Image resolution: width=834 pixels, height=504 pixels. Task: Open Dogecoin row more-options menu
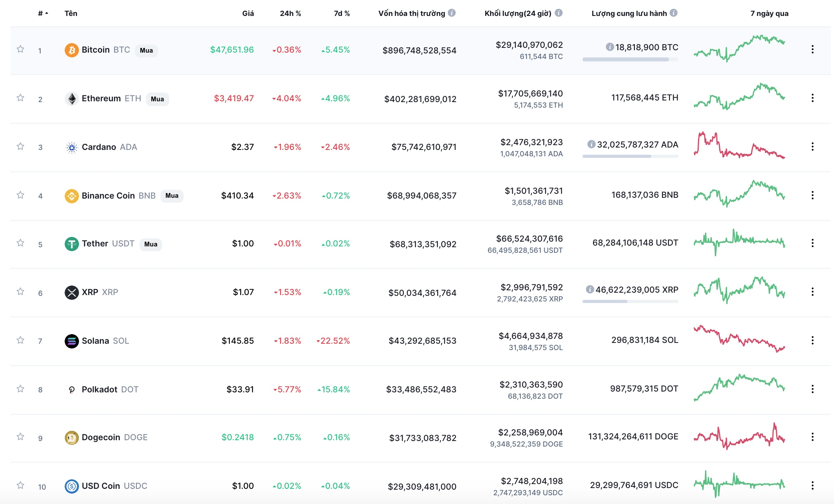(812, 437)
